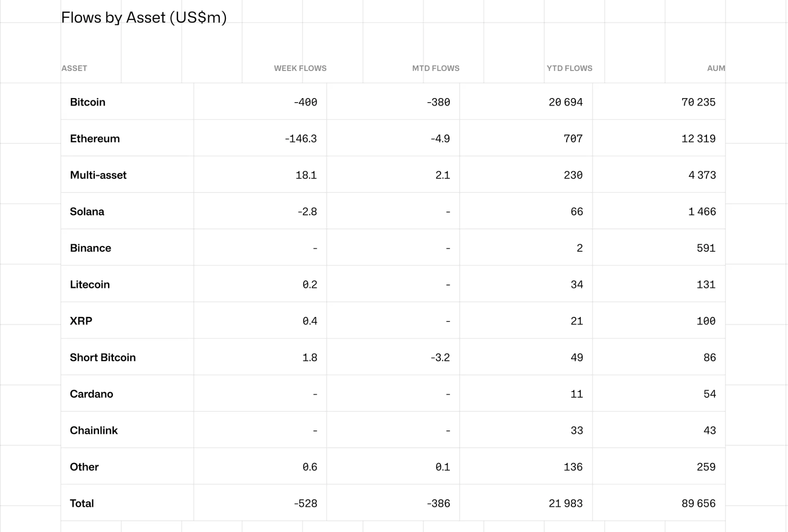Click the Flows by Asset title
788x532 pixels.
click(144, 18)
